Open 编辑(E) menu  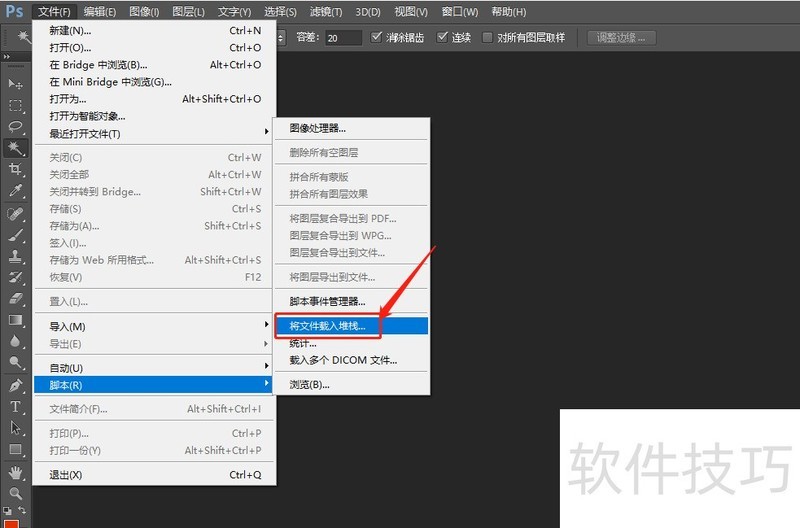pyautogui.click(x=99, y=11)
